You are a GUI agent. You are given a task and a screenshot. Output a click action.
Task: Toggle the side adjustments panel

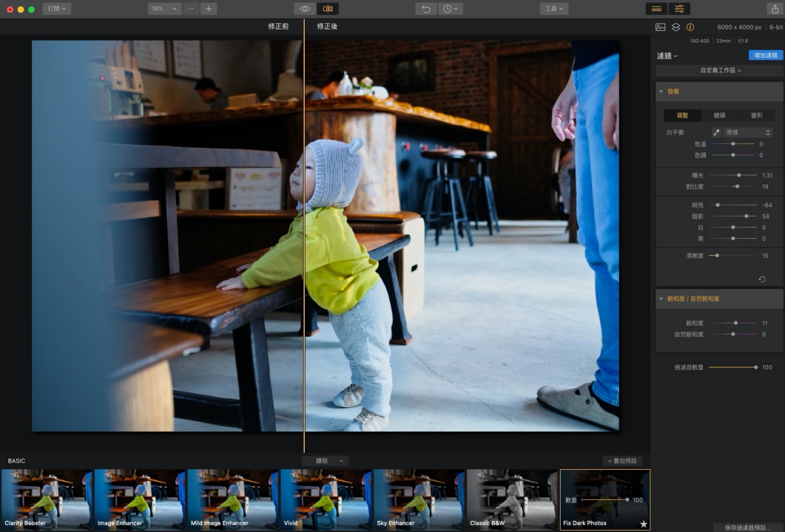(x=679, y=9)
